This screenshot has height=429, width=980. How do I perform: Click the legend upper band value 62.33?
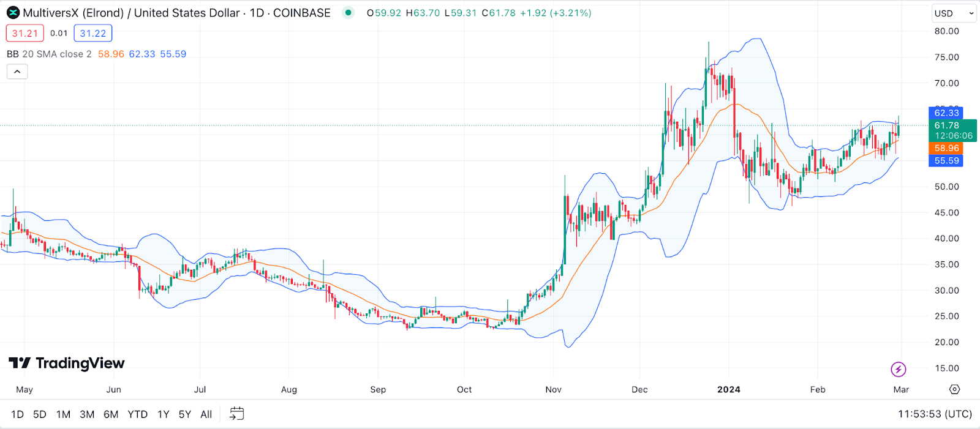point(142,54)
